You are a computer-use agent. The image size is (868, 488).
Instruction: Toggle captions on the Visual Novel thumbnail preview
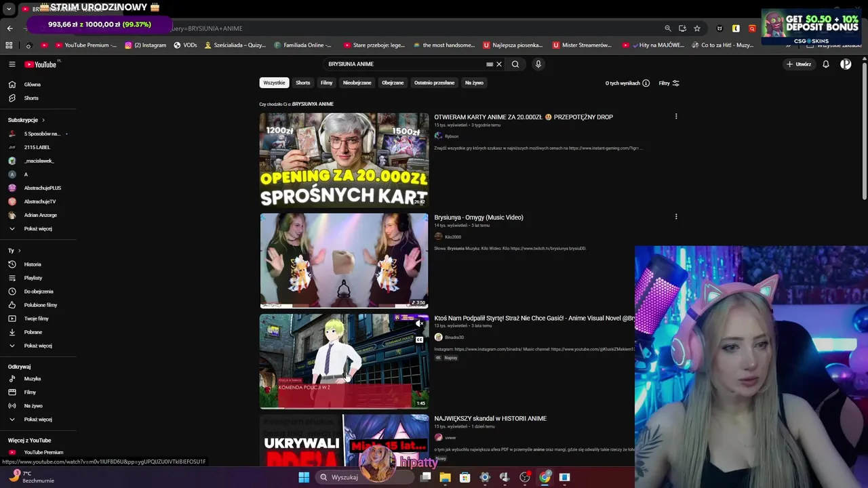419,340
